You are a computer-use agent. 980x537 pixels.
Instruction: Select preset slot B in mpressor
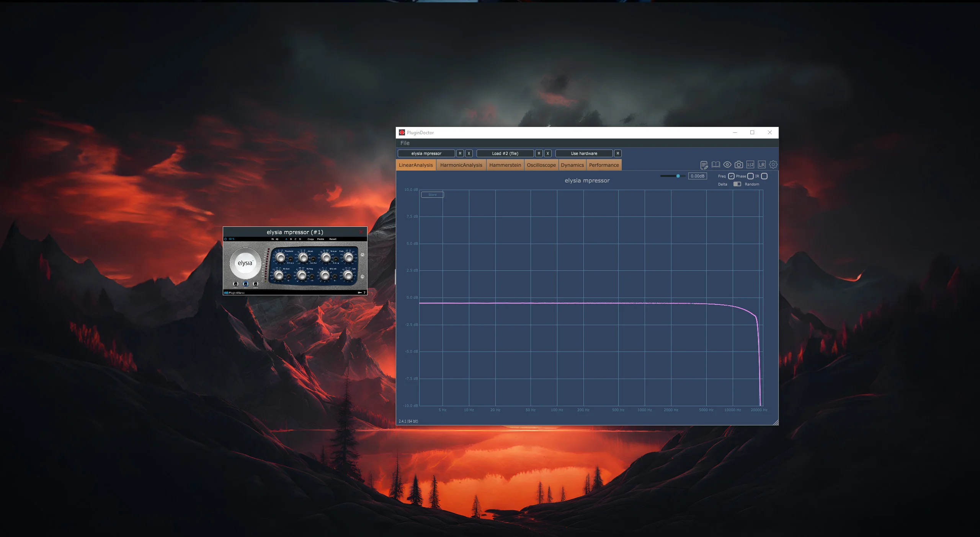point(291,239)
